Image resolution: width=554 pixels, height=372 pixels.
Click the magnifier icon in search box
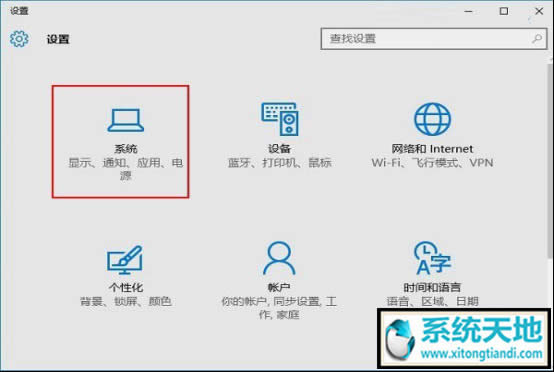[x=537, y=39]
